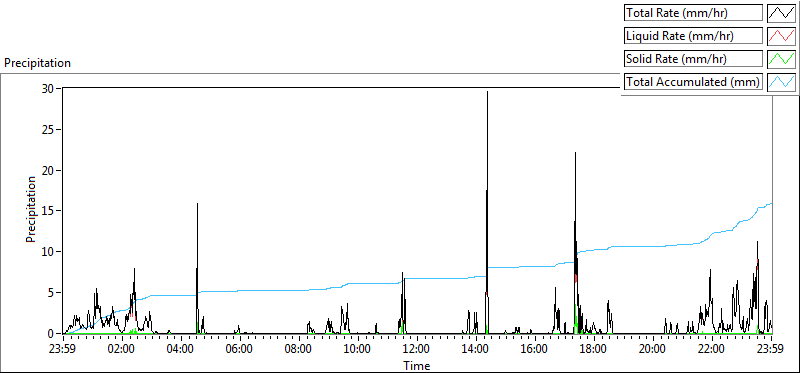Click the 16:00 time axis label
The width and height of the screenshot is (800, 373).
[x=535, y=350]
